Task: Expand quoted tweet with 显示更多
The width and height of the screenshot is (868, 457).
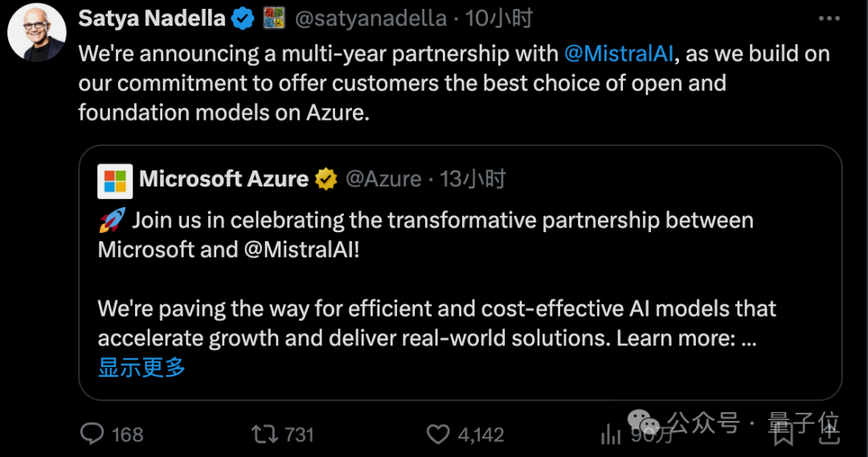Action: pyautogui.click(x=141, y=368)
